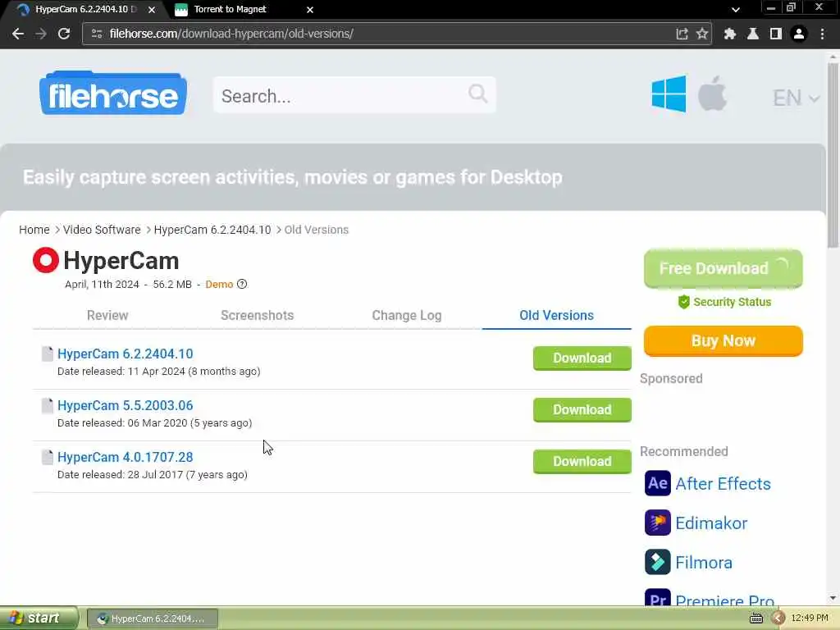Viewport: 840px width, 630px height.
Task: Click the Buy Now button
Action: (724, 340)
